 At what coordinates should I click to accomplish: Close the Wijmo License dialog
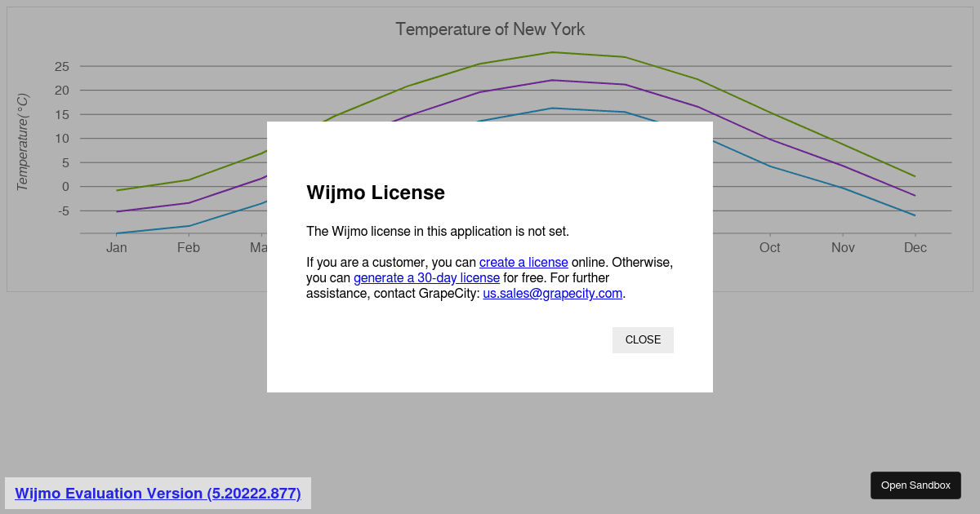pyautogui.click(x=643, y=340)
